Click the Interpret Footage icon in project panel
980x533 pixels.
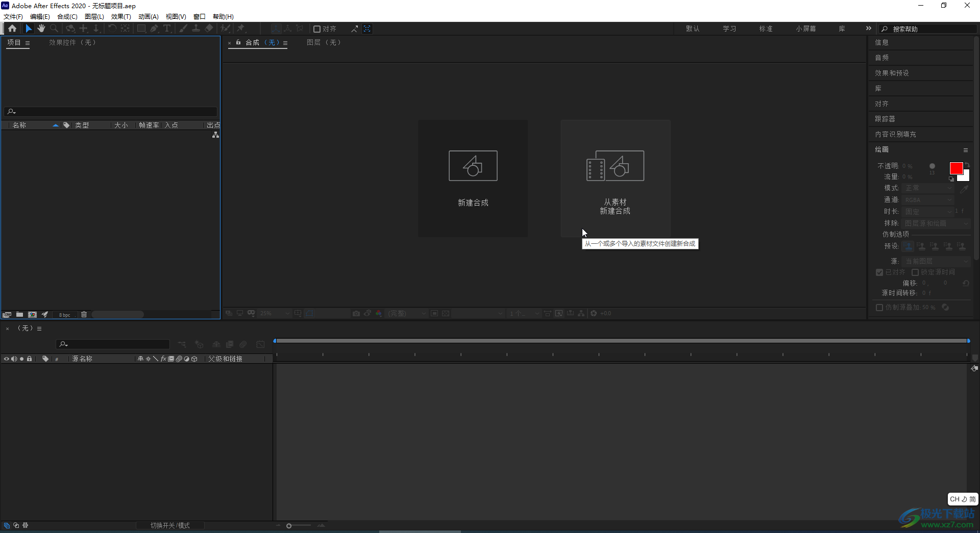pyautogui.click(x=7, y=315)
